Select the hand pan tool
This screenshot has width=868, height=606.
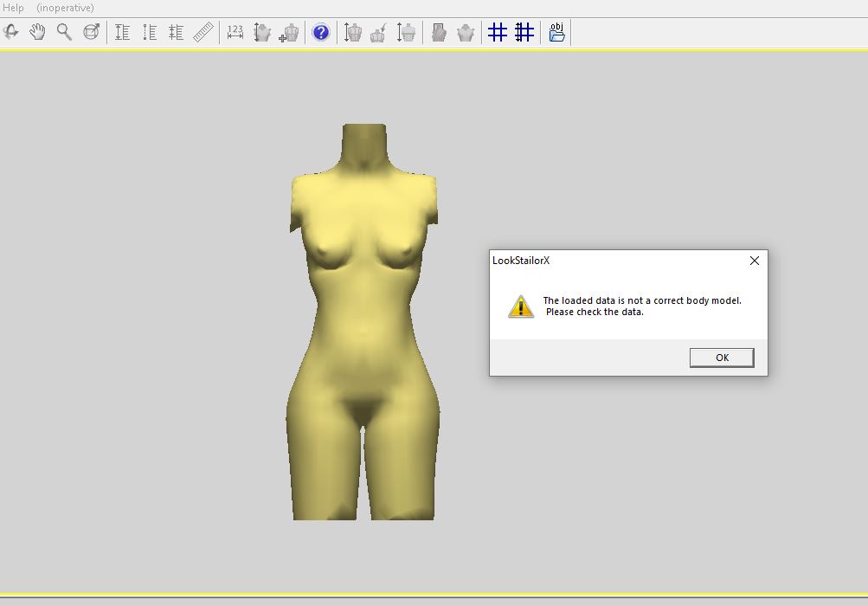coord(37,32)
